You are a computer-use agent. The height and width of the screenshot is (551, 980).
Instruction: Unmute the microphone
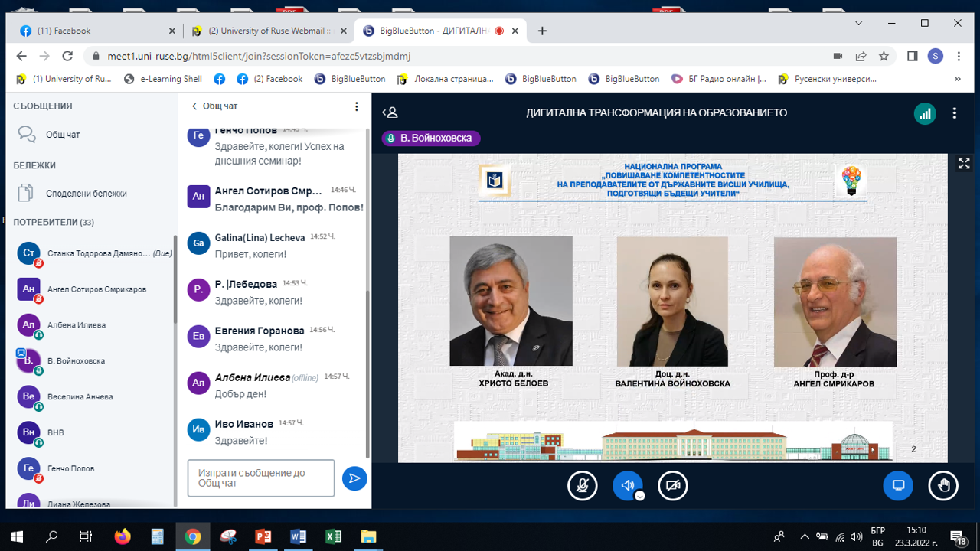[583, 486]
